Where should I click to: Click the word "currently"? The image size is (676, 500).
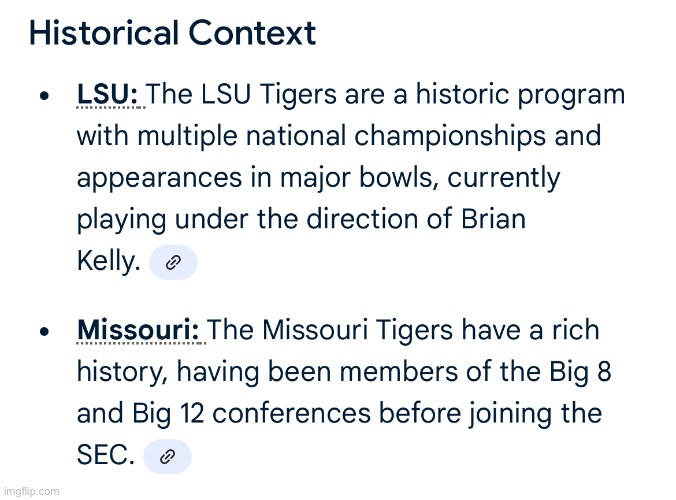tap(503, 179)
